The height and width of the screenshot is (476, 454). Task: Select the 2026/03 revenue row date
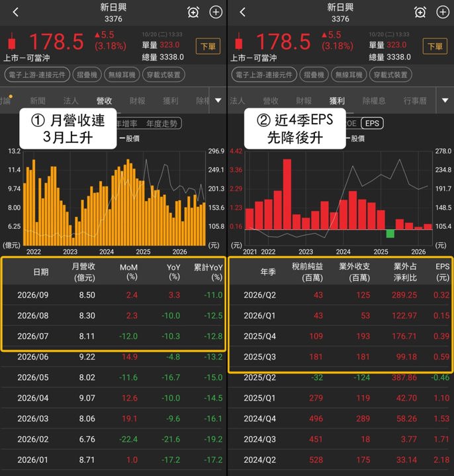[x=33, y=418]
